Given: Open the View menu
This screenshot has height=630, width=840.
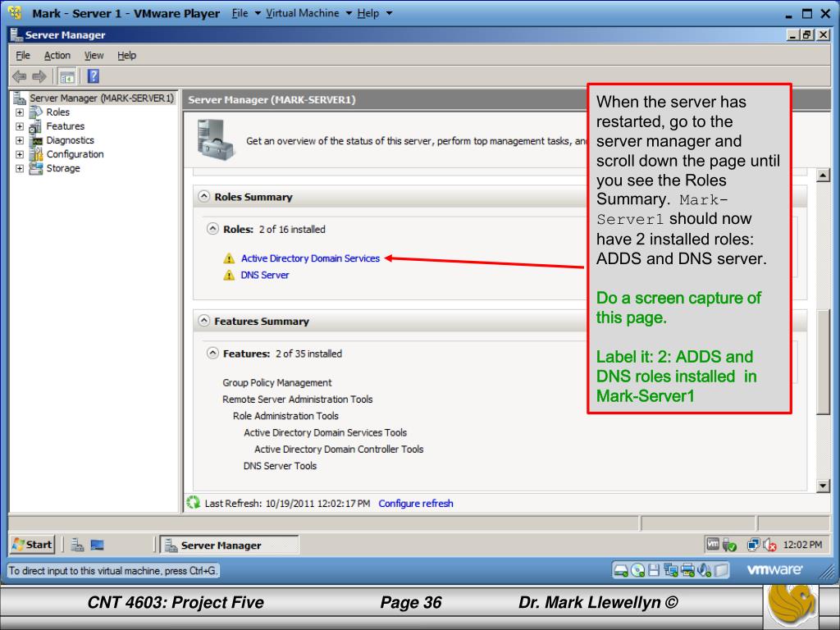Looking at the screenshot, I should [x=94, y=55].
